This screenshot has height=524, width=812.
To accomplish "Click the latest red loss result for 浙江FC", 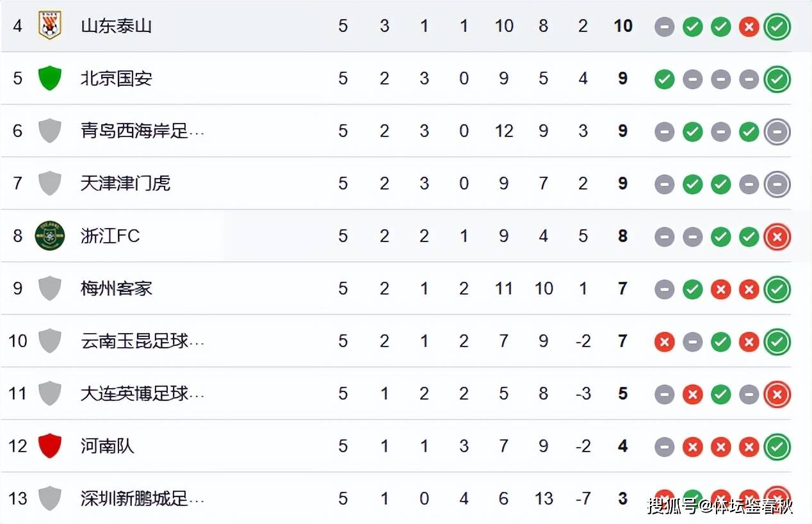I will click(777, 236).
